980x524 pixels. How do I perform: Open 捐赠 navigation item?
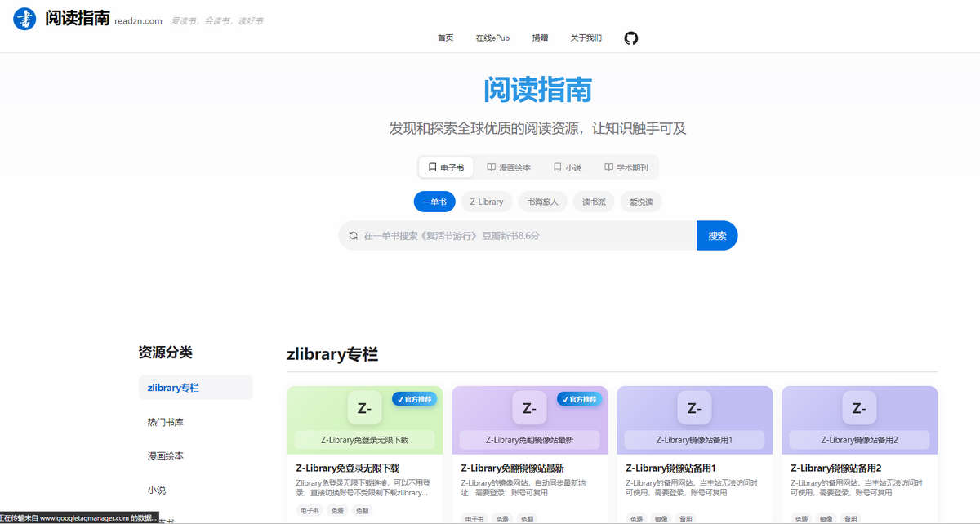click(540, 38)
